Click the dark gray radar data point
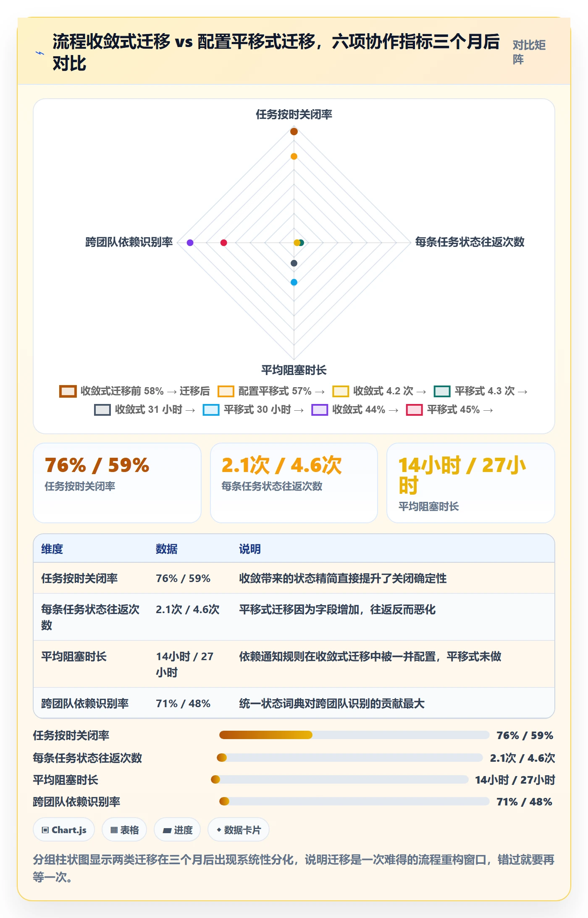588x918 pixels. [x=294, y=263]
